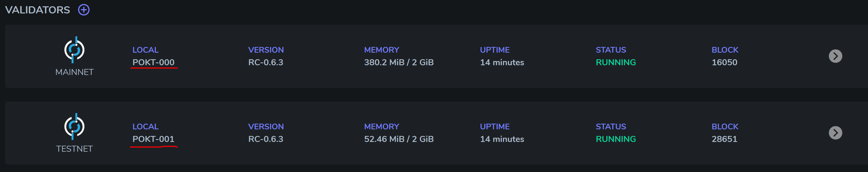Open the POKT-000 node name

coord(153,62)
